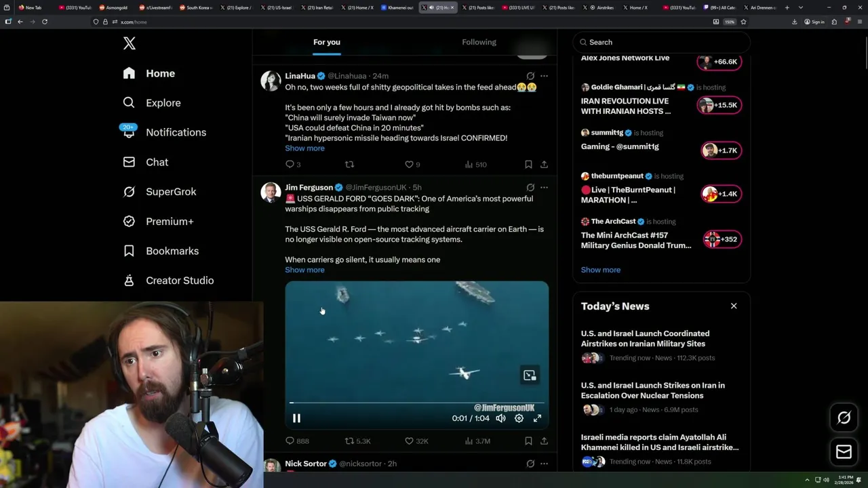Expand Jim Ferguson's post with Show more
Screen dimensions: 868x488
tap(304, 270)
